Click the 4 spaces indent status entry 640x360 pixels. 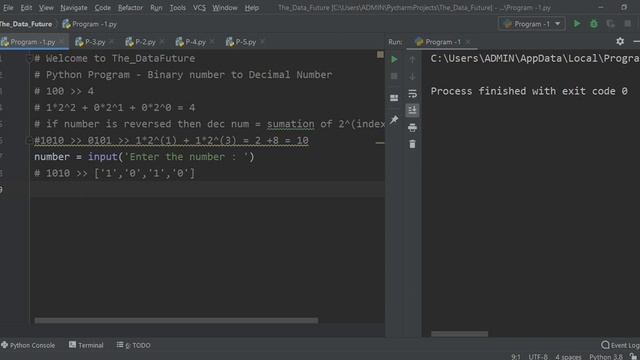568,357
